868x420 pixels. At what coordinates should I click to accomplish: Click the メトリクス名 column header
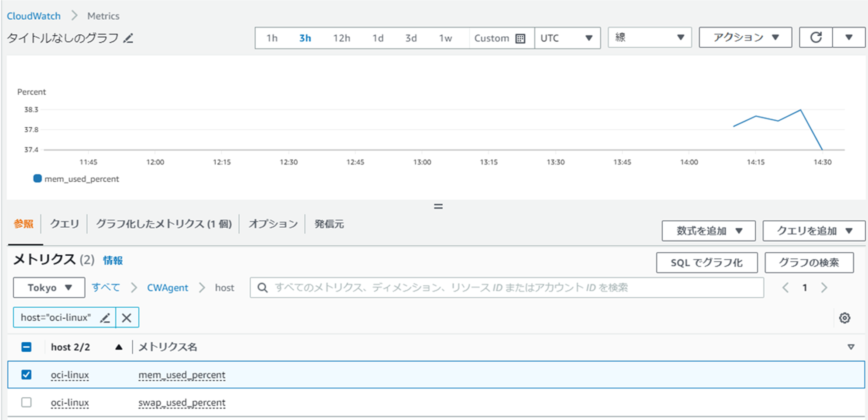click(168, 347)
